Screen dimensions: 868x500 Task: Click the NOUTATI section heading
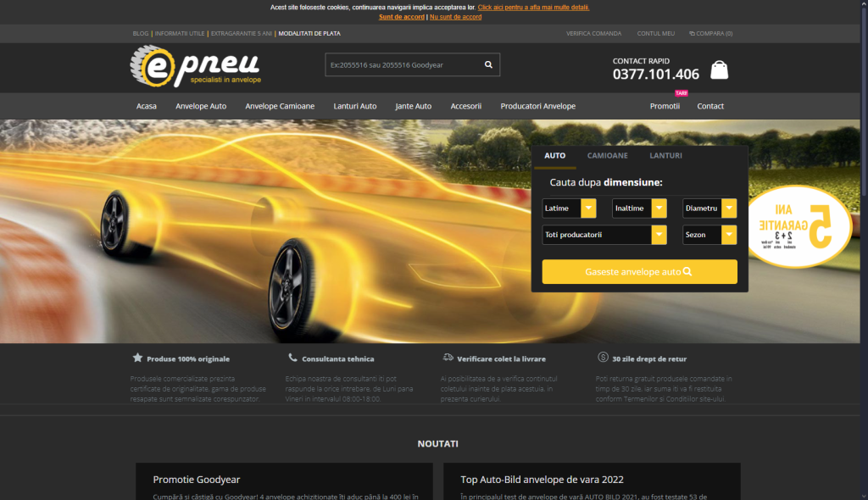[438, 443]
